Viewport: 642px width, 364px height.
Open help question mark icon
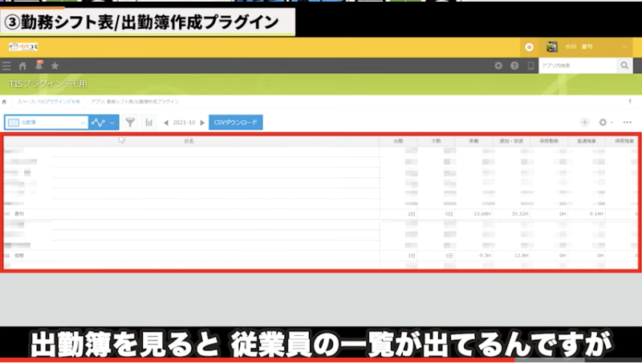pyautogui.click(x=514, y=66)
